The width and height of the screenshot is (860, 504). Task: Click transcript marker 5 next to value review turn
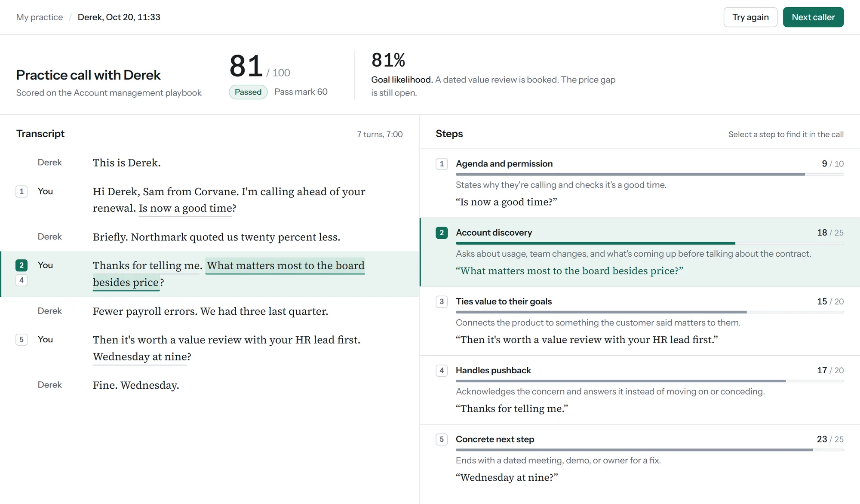[x=21, y=340]
